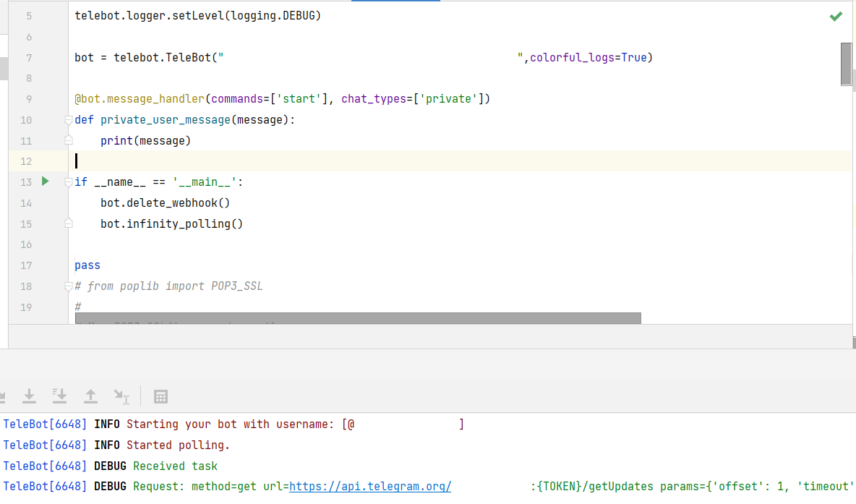
Task: Run the script via the green gutter arrow
Action: click(45, 182)
